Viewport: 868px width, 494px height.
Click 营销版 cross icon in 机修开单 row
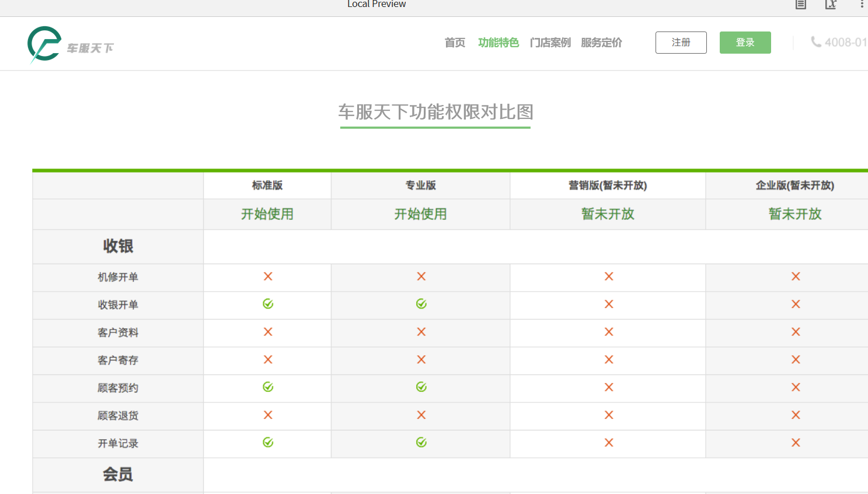pos(609,276)
